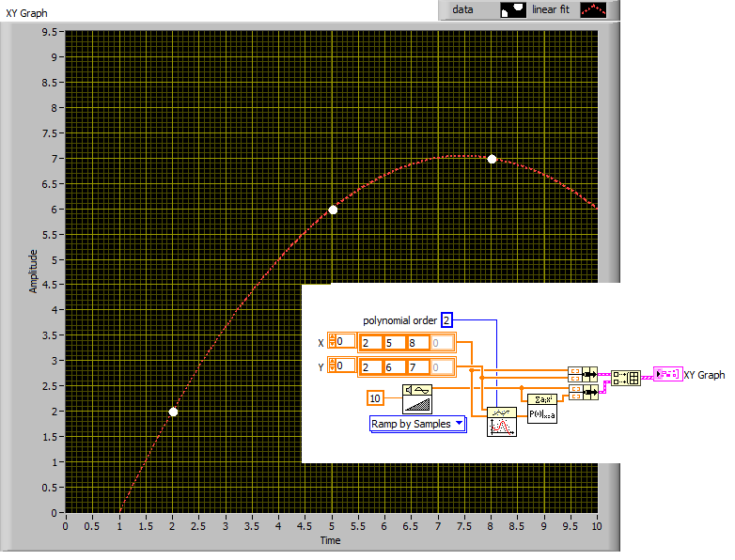Click the 'XY Graph' title label
This screenshot has width=735, height=560.
pos(26,13)
